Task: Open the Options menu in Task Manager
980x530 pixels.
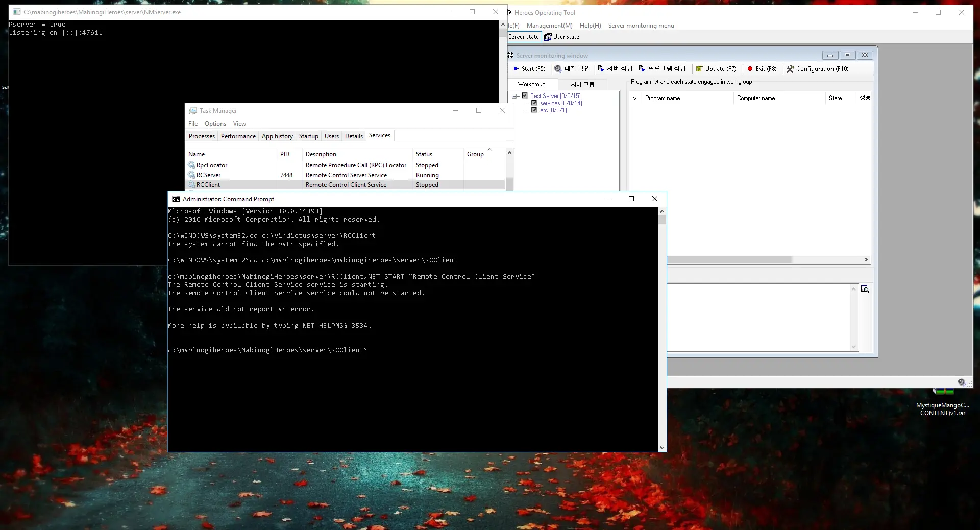Action: click(x=215, y=124)
